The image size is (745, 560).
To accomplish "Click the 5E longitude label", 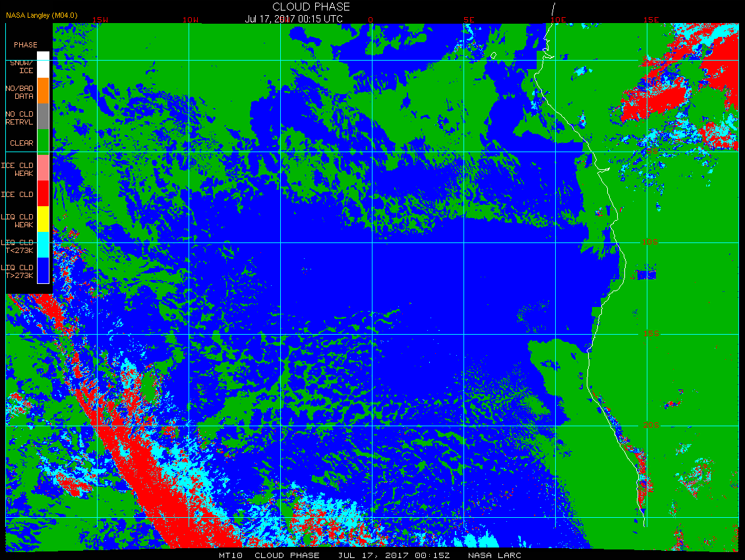I will tap(469, 20).
